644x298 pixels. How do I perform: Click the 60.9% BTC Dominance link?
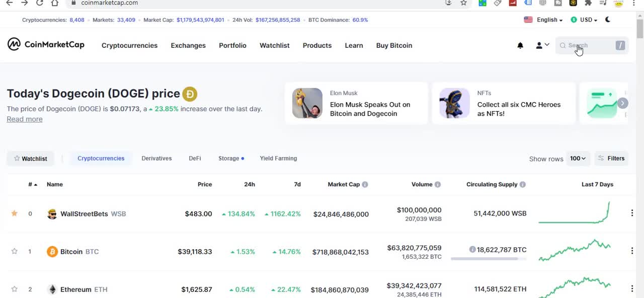[x=360, y=20]
